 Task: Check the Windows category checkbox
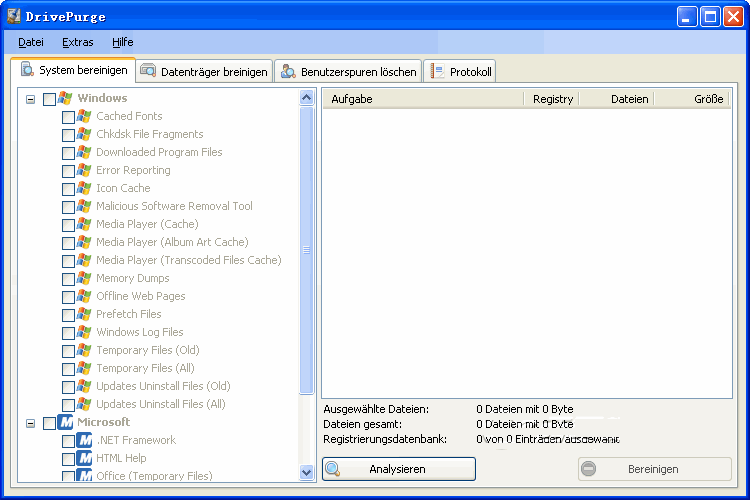click(49, 100)
